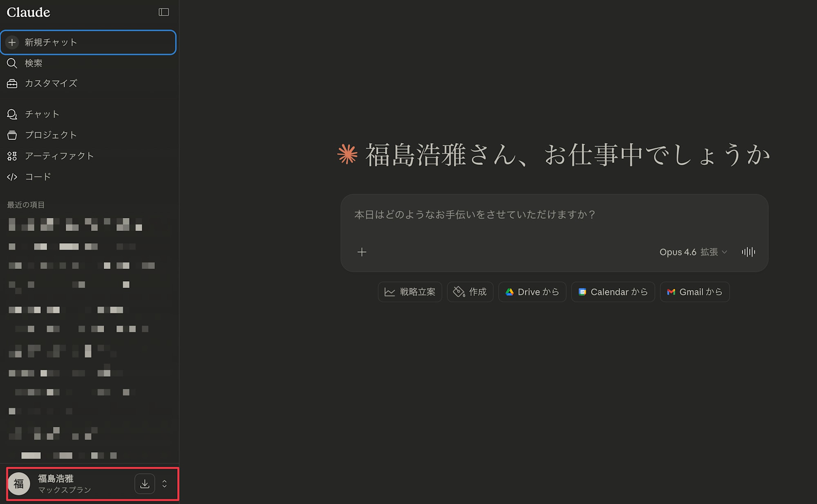Expand the account menu for マックスプラン
The image size is (817, 504).
pos(165,484)
